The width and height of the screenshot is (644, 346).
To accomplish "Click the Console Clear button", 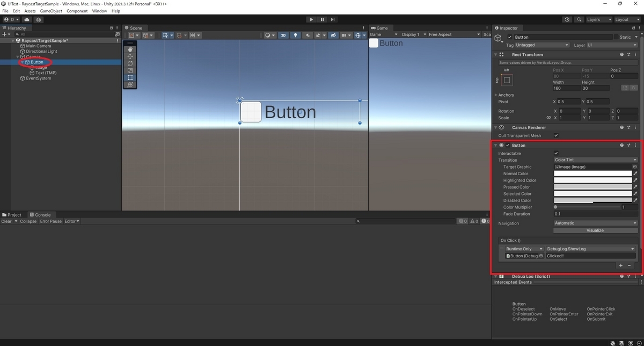I will [x=6, y=221].
